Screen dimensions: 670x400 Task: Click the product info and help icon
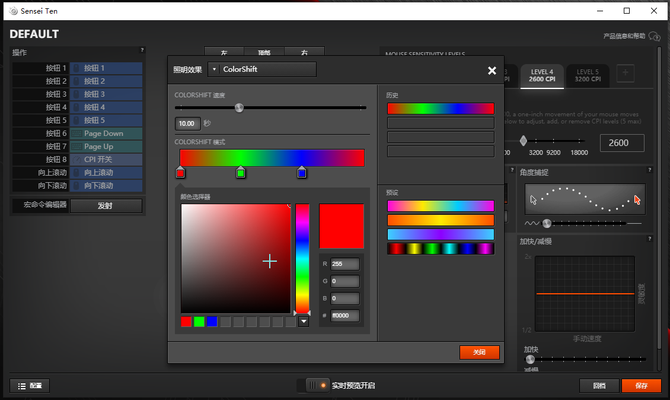tap(654, 36)
